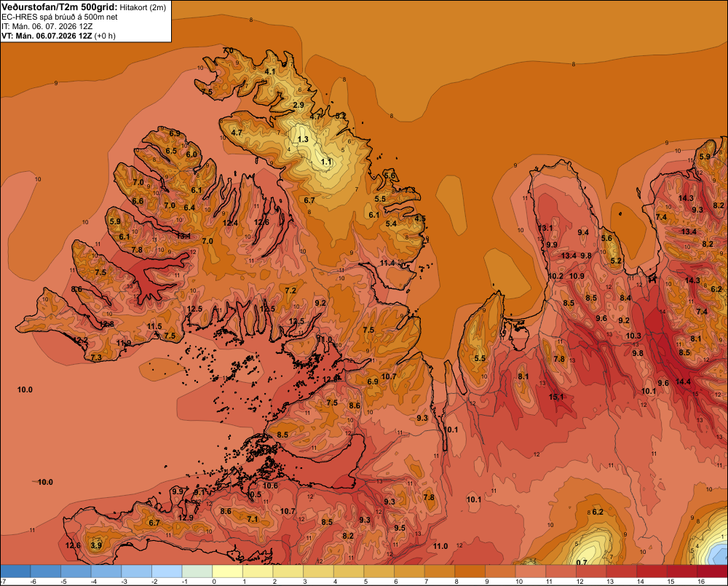The height and width of the screenshot is (586, 728).
Task: Select the 1.1 temperature reading on the glacier
Action: tap(326, 162)
